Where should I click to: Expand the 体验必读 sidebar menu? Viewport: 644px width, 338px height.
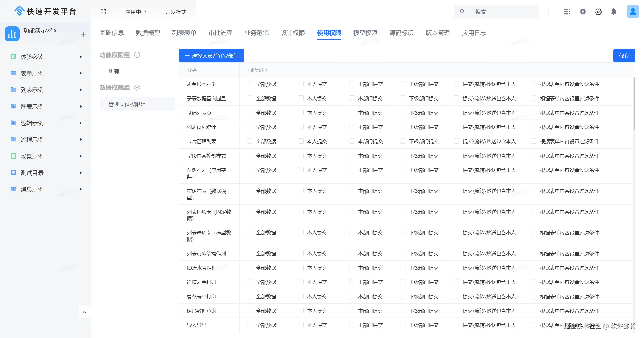[x=80, y=57]
